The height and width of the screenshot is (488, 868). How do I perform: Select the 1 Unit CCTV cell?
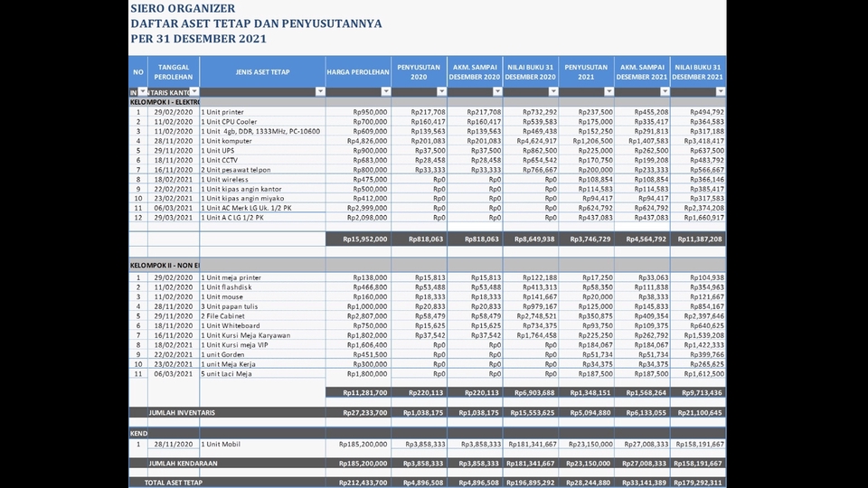point(262,160)
